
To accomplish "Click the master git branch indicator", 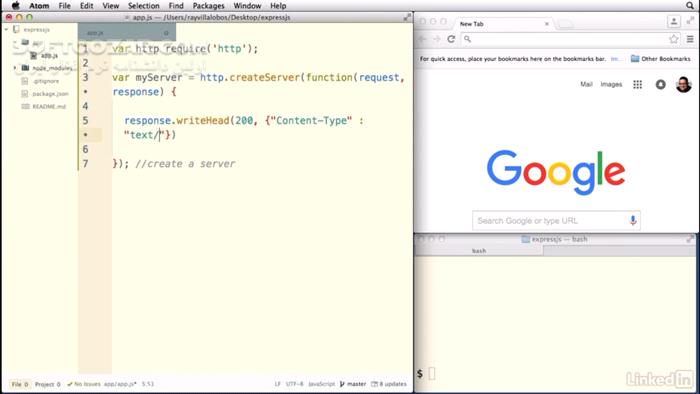I will point(353,384).
